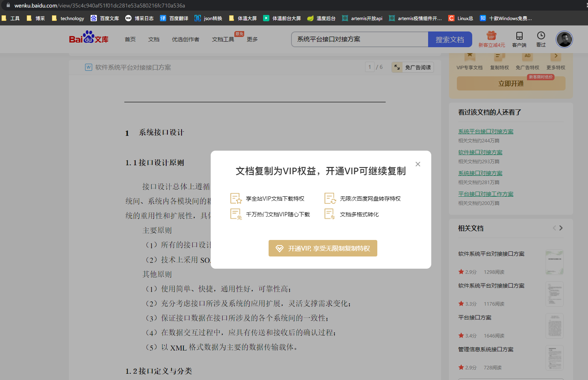The height and width of the screenshot is (380, 588).
Task: Click the document title 软件系统平台对接接口方案
Action: coord(133,67)
